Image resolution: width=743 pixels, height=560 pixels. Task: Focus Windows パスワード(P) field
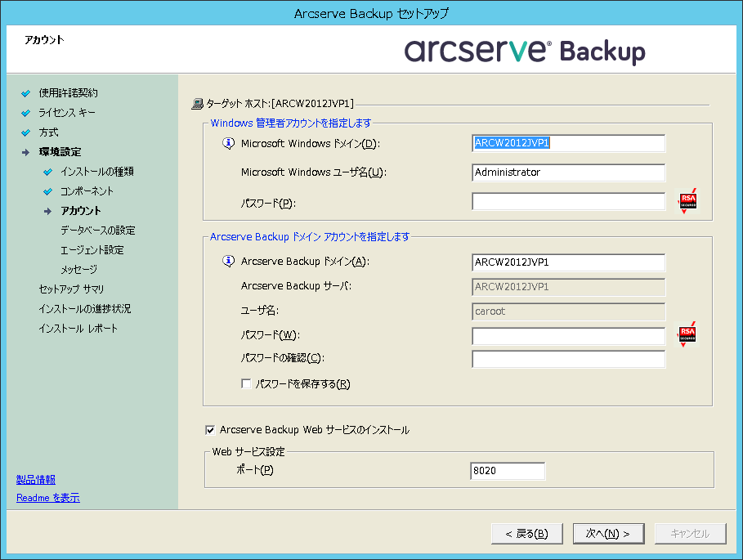point(569,201)
